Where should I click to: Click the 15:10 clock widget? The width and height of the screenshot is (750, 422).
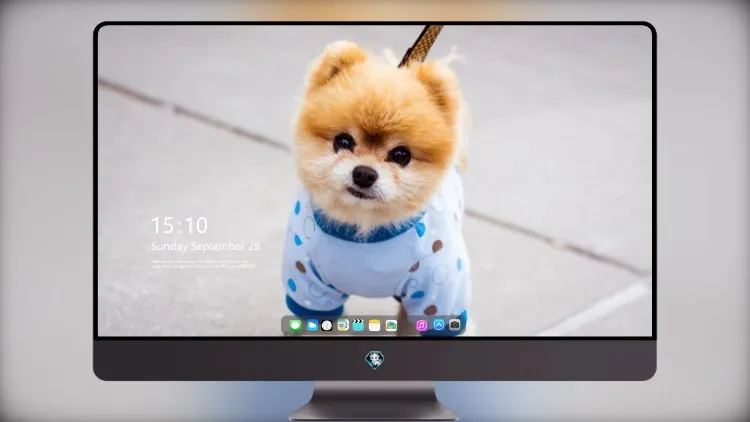coord(180,225)
